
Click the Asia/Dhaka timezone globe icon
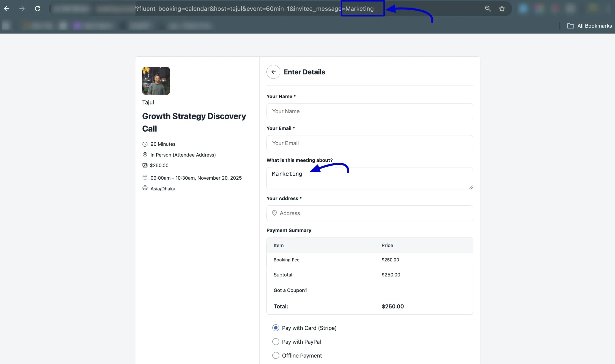[145, 188]
